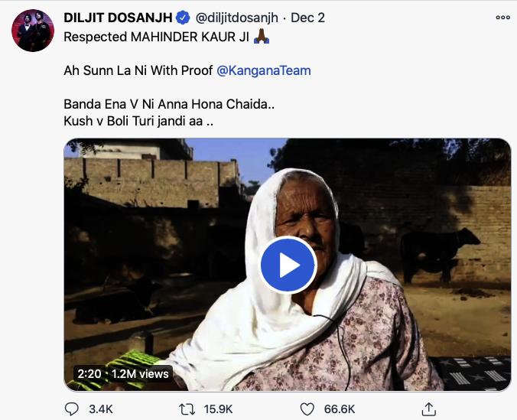Click the 1.2M views label
517x420 pixels.
[140, 374]
